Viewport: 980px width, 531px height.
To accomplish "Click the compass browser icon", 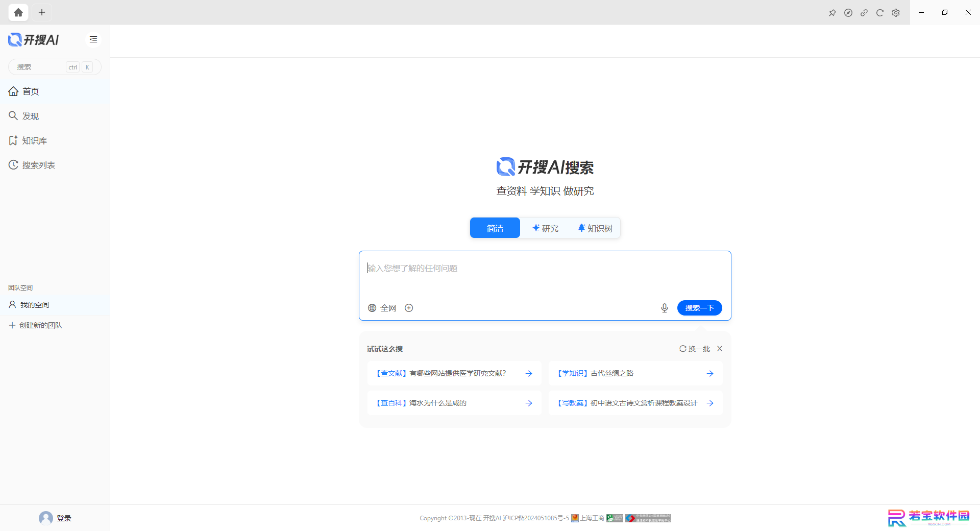I will 848,13.
